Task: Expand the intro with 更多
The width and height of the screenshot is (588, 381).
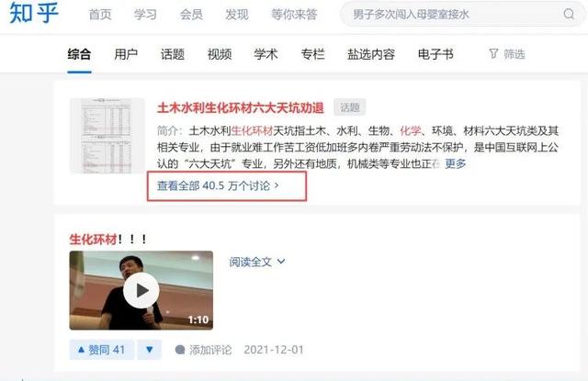Action: tap(456, 163)
